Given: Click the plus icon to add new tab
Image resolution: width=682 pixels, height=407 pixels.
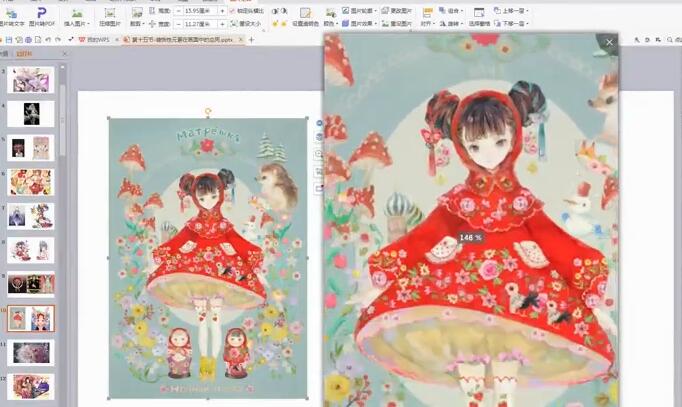Looking at the screenshot, I should pyautogui.click(x=251, y=40).
